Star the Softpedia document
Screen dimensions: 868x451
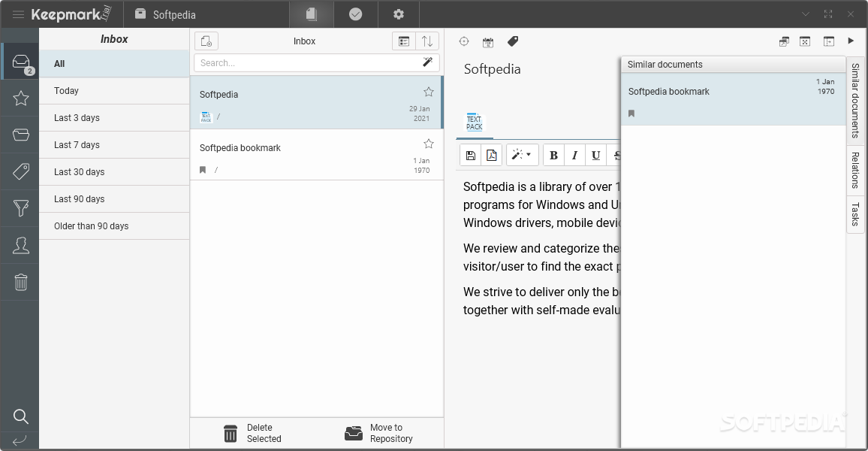[429, 92]
